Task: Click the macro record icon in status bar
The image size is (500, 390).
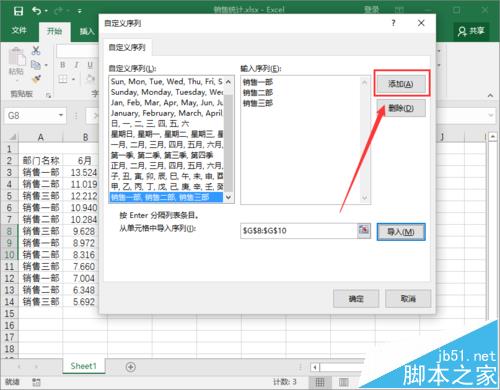Action: 36,382
